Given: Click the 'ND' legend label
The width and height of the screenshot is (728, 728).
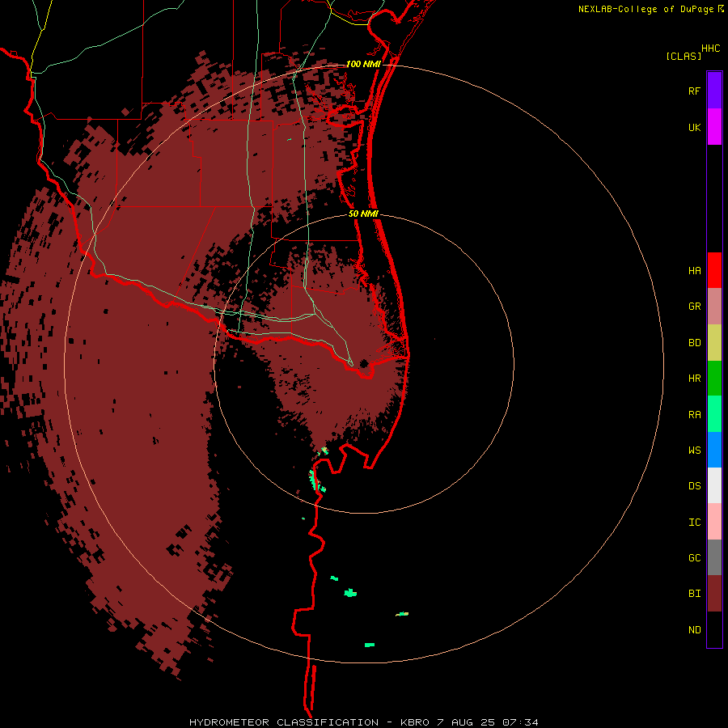Looking at the screenshot, I should [694, 629].
